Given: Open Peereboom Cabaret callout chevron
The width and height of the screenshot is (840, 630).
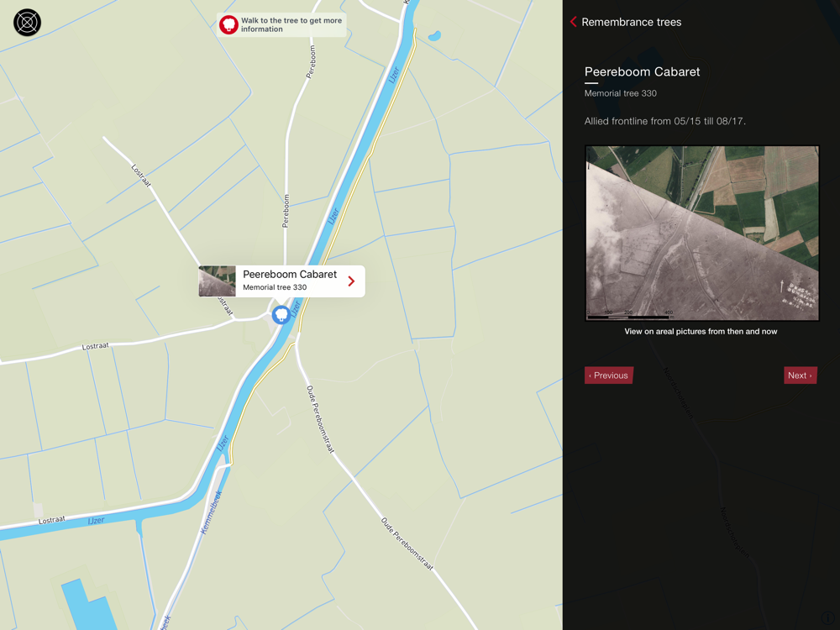Looking at the screenshot, I should (351, 281).
